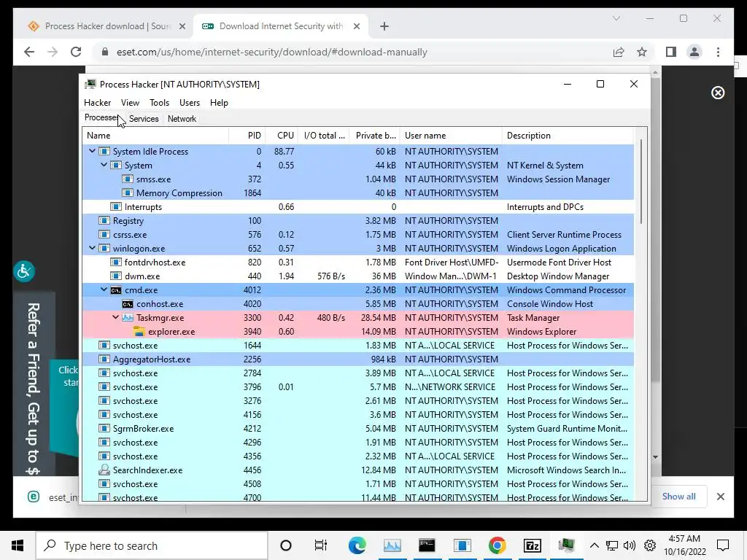Select the Memory Compression process row

[x=357, y=192]
